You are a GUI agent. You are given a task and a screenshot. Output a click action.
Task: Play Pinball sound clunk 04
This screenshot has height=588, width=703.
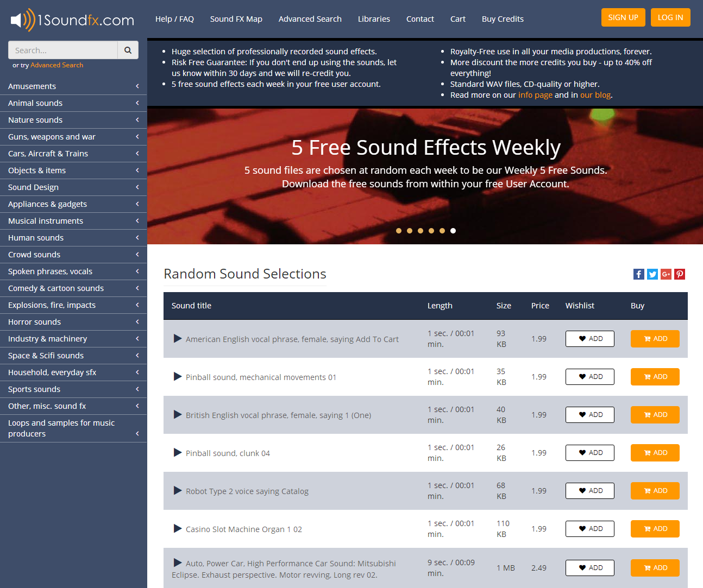tap(177, 452)
